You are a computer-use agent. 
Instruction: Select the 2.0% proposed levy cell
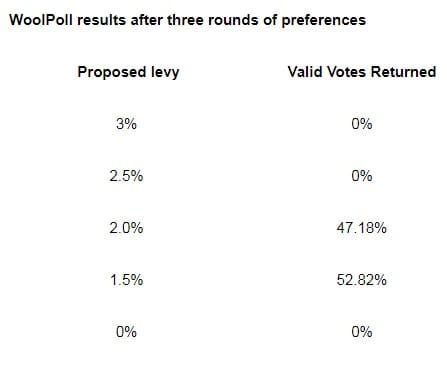(126, 228)
